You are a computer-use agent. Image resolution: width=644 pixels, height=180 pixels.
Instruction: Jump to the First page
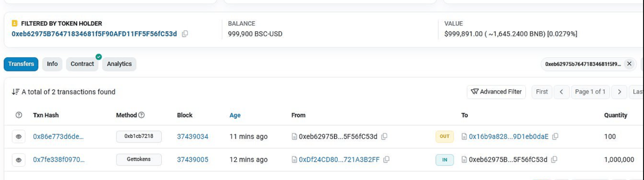(x=542, y=92)
